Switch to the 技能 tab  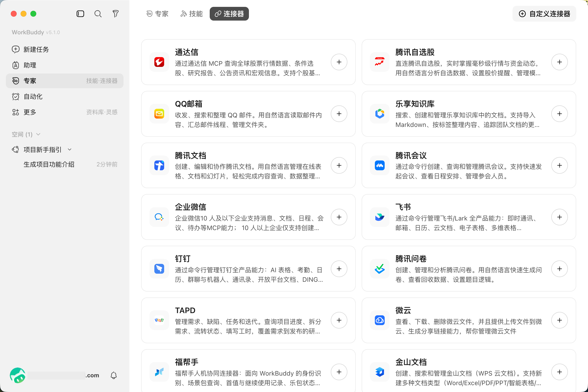coord(192,14)
